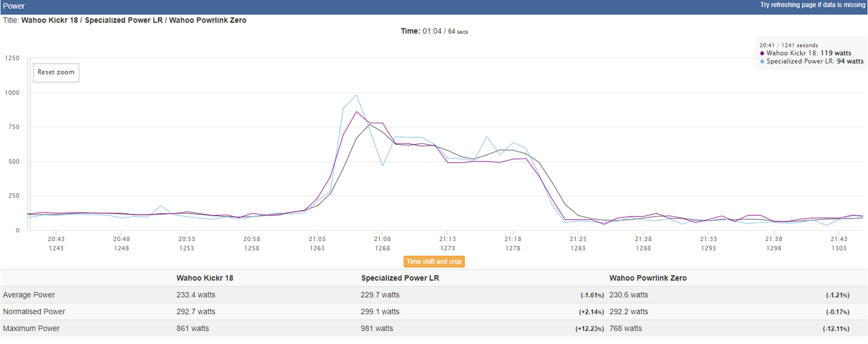Click the blue Specialized Power legend dot

(x=762, y=61)
